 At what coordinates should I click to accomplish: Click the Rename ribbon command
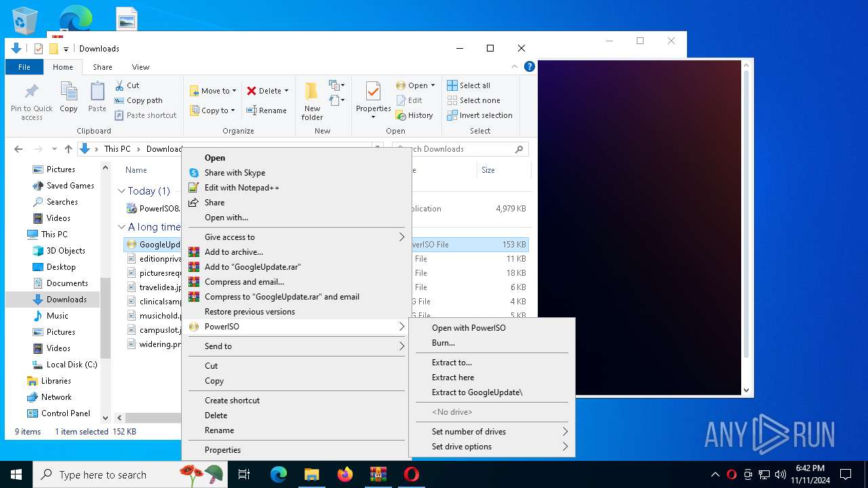(x=267, y=110)
